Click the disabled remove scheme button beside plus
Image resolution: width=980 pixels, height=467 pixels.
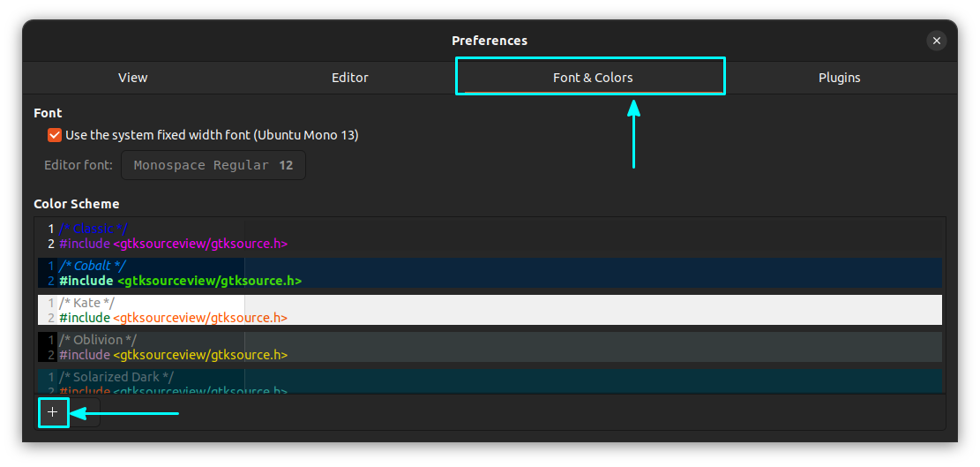(85, 412)
